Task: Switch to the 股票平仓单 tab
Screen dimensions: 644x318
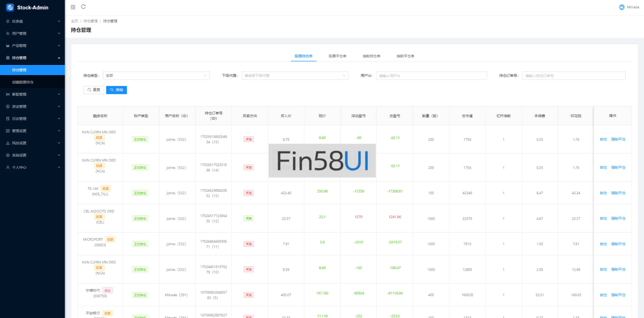Action: (337, 56)
